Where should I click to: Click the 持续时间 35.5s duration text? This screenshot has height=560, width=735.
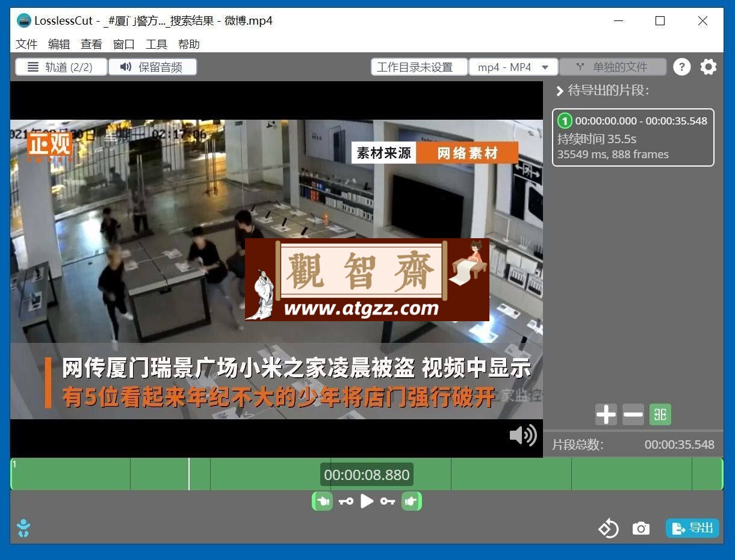point(597,139)
